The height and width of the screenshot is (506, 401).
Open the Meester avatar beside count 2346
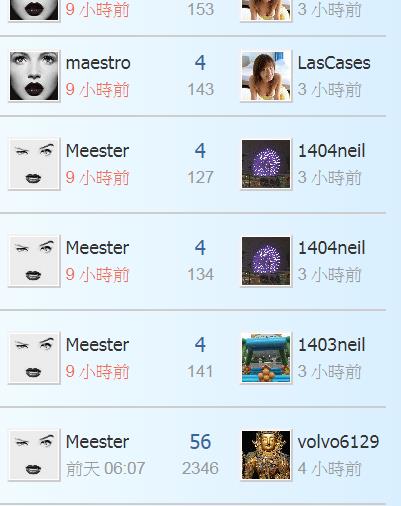(34, 455)
